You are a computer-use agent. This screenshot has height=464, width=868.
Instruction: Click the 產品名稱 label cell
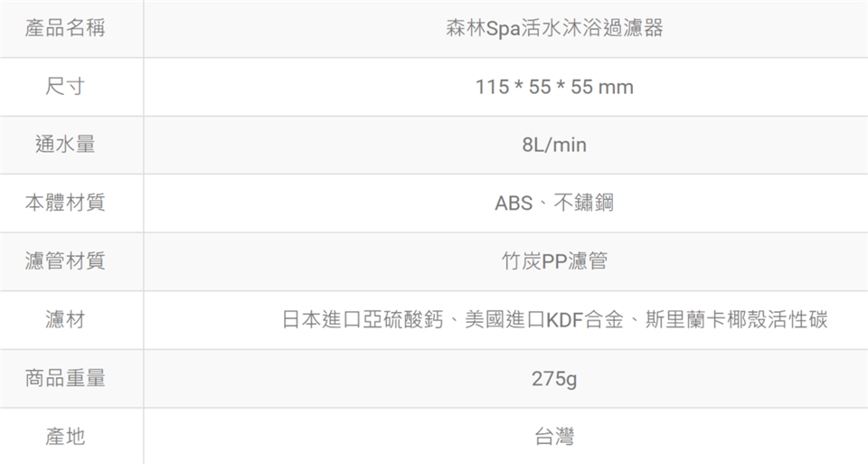[x=65, y=29]
